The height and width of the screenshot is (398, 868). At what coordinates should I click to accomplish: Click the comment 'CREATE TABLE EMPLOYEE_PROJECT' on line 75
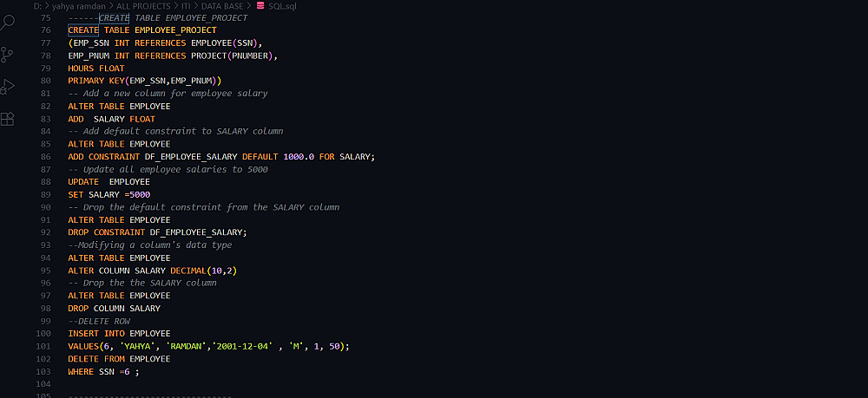click(x=173, y=17)
